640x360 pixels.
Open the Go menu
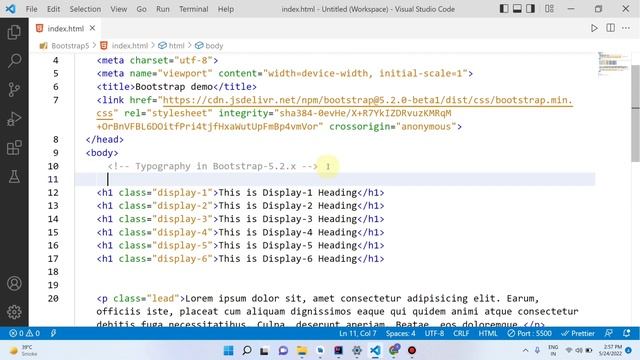coord(141,9)
